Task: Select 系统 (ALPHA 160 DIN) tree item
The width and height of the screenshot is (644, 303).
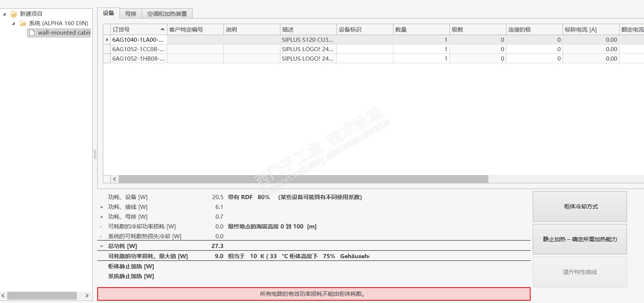Action: (x=58, y=23)
